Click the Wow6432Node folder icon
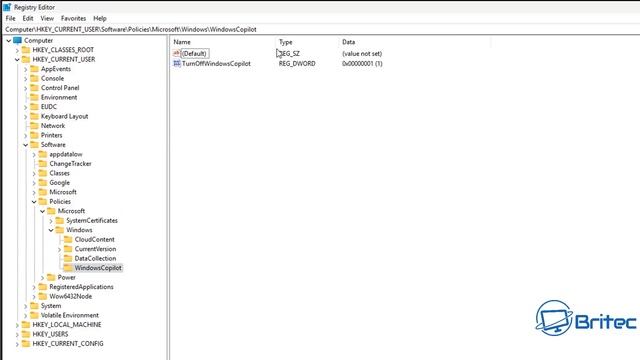This screenshot has height=360, width=640. coord(43,296)
